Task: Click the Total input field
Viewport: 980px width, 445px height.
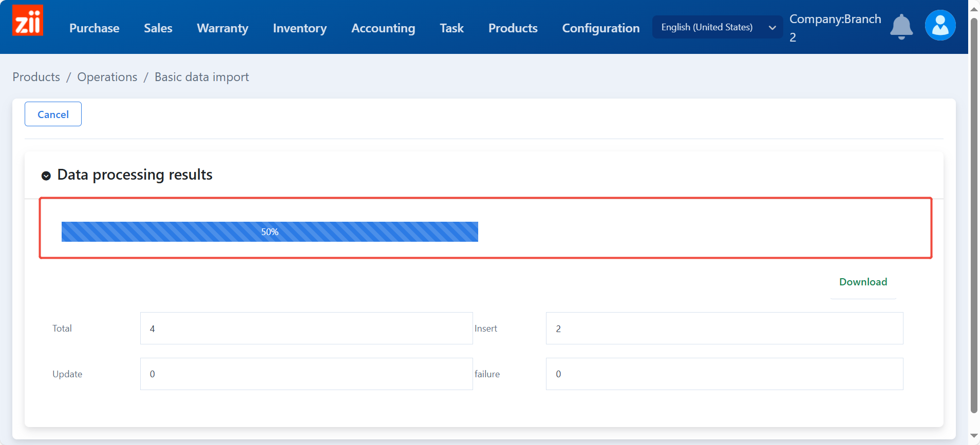Action: pos(306,328)
